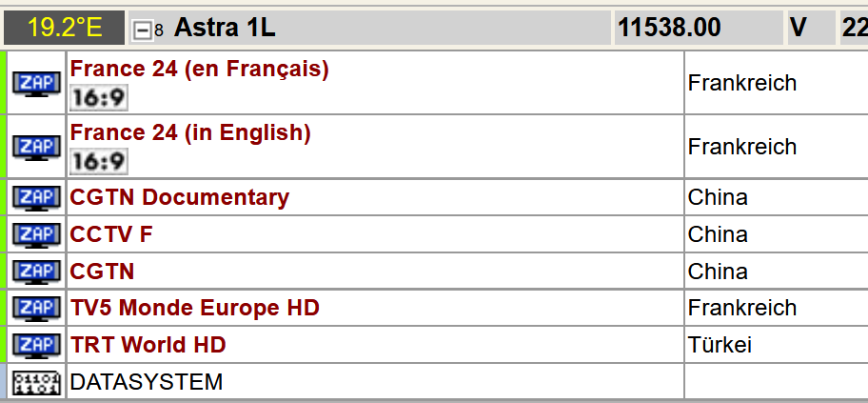Click ZAP icon beside France 24 (in English)
This screenshot has height=403, width=868.
click(x=36, y=147)
